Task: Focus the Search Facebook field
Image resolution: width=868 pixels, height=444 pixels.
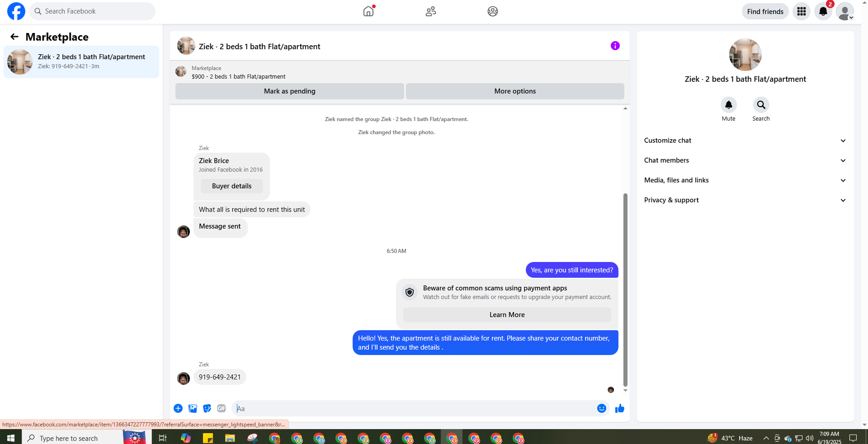Action: pyautogui.click(x=92, y=11)
